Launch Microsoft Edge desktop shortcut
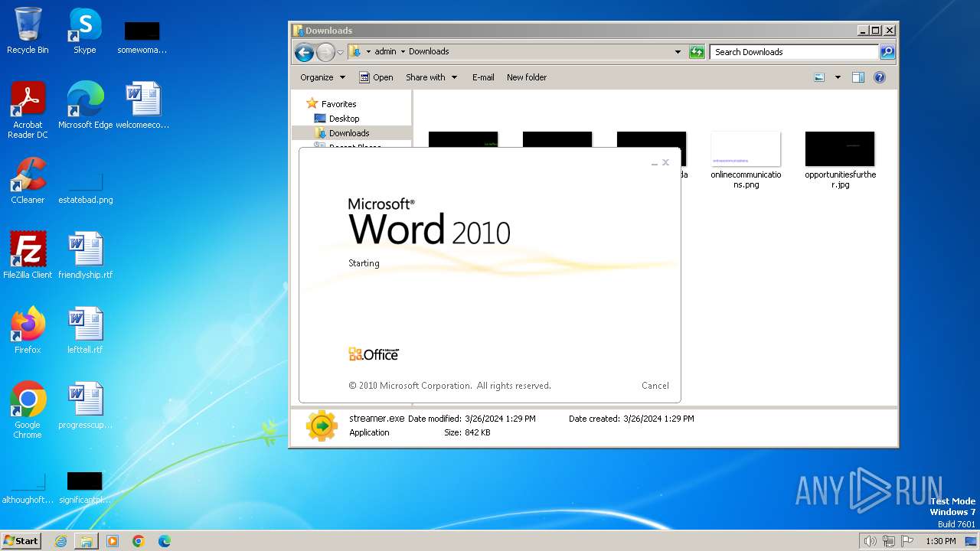The width and height of the screenshot is (980, 551). pos(85,105)
